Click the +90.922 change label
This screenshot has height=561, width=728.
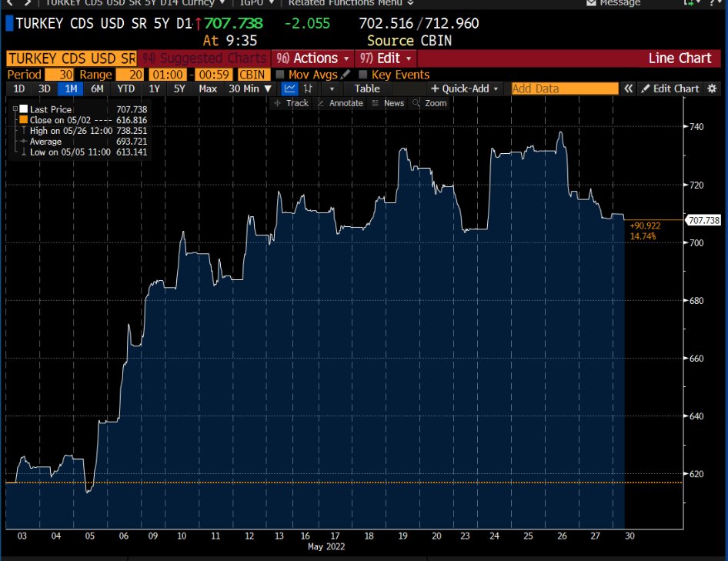645,225
